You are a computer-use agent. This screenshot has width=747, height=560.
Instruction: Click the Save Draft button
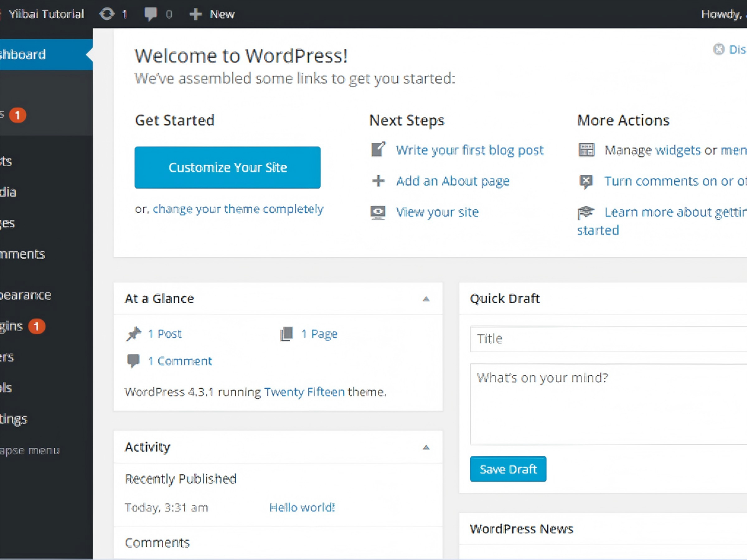(x=508, y=469)
